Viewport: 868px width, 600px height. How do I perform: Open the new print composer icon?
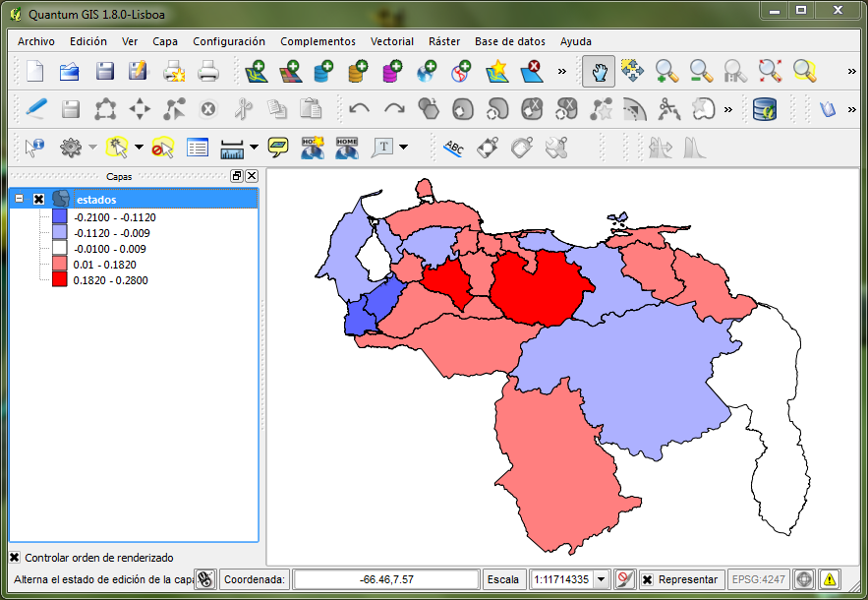click(x=174, y=72)
